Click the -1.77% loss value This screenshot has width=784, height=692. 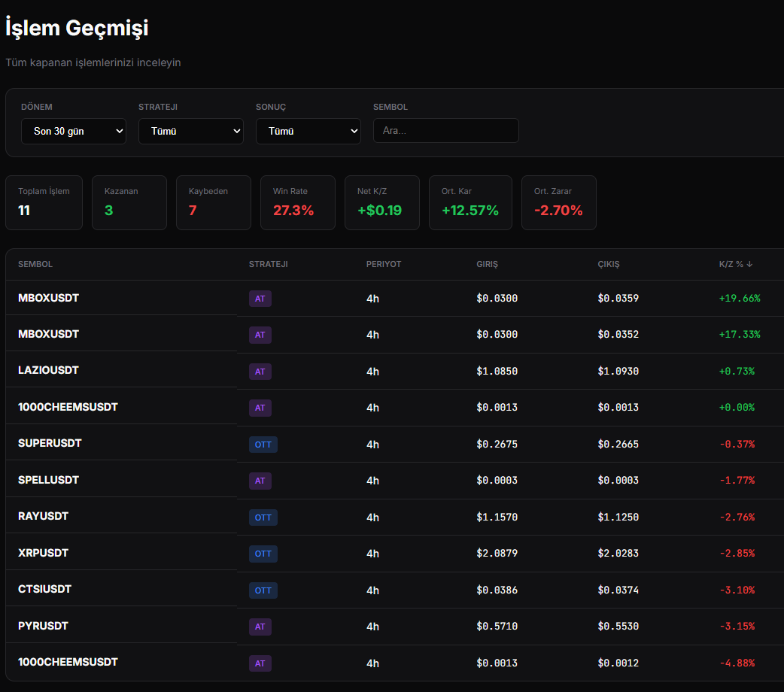click(737, 481)
